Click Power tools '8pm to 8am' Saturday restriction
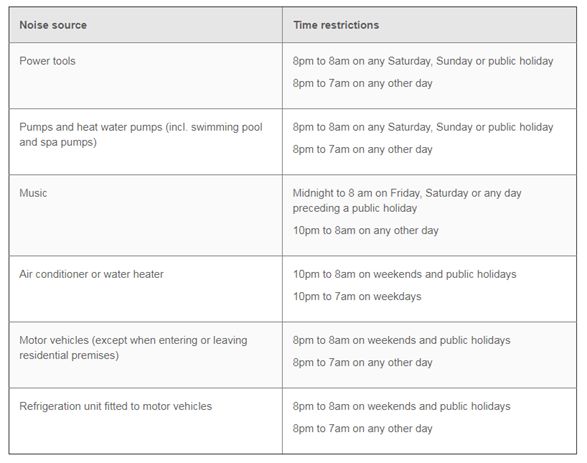Viewport: 587px width, 463px height. tap(423, 61)
